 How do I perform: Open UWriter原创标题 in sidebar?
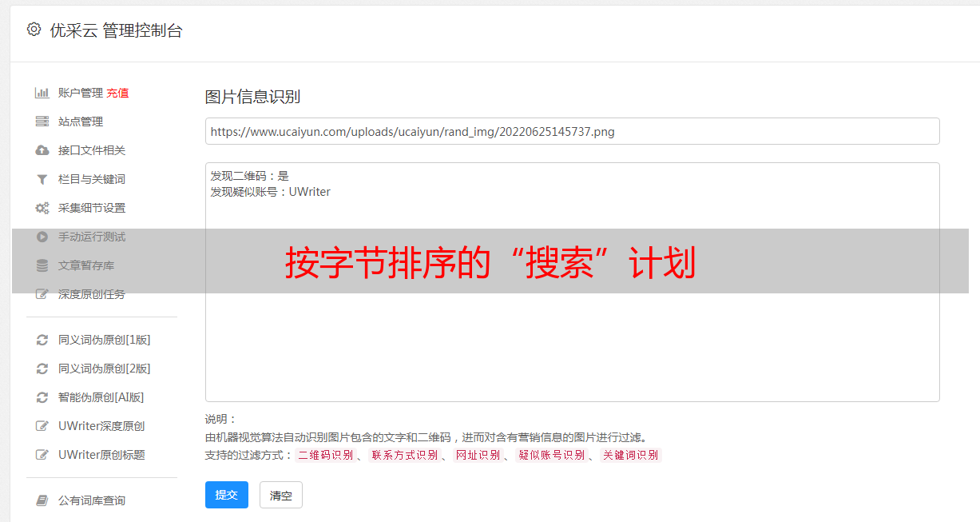point(101,455)
